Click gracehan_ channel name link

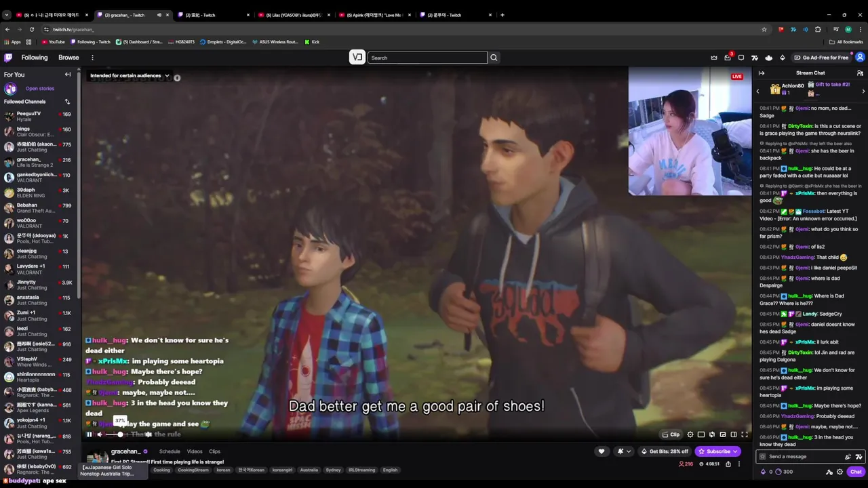pos(126,451)
